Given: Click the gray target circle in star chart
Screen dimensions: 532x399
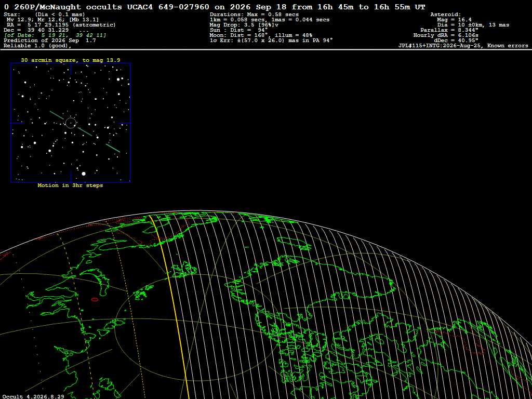Looking at the screenshot, I should click(71, 123).
